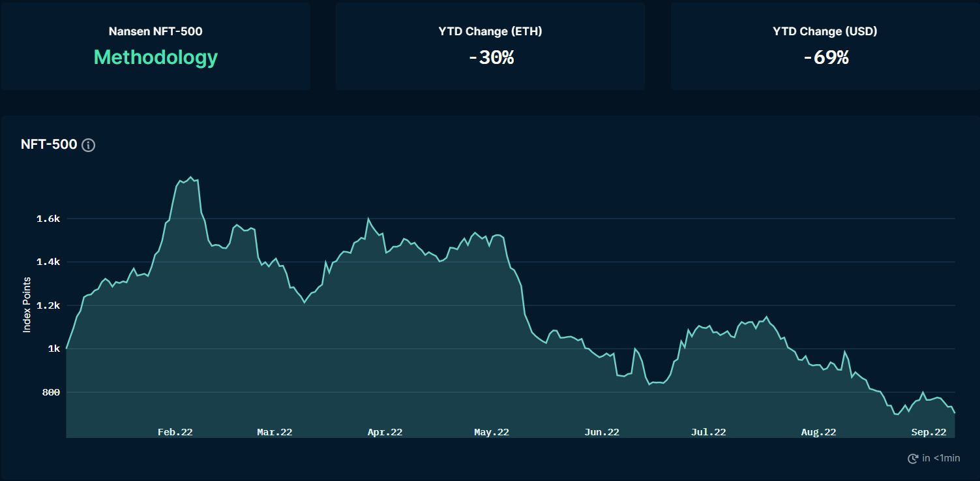Screen dimensions: 980x481
Task: Click the Feb.22 x-axis label
Action: click(x=175, y=432)
